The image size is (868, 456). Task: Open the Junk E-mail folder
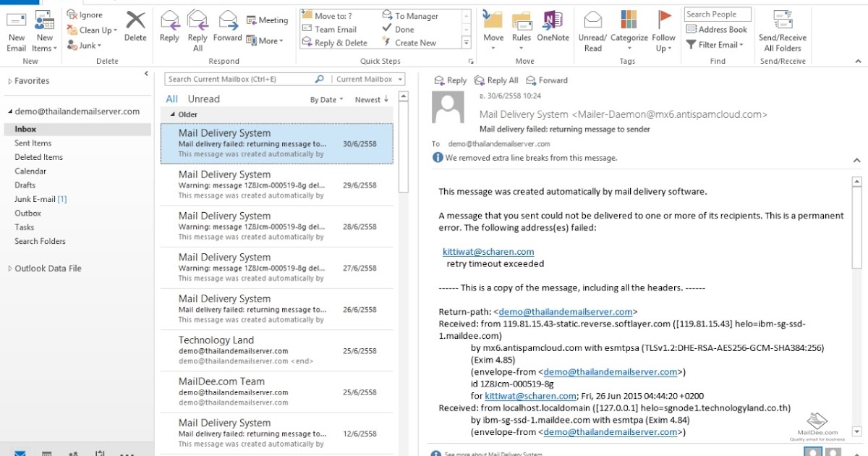click(41, 199)
